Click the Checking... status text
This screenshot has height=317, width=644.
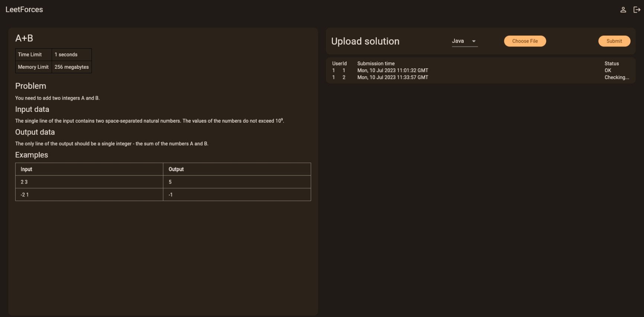point(617,78)
